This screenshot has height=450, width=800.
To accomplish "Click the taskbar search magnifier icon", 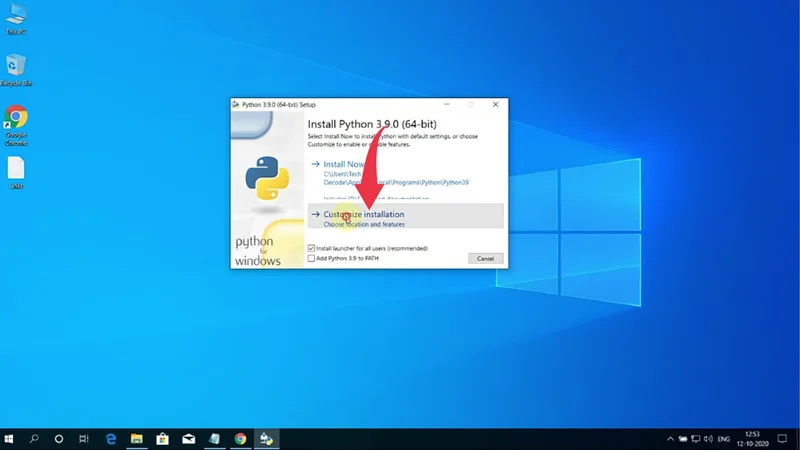I will pos(34,439).
